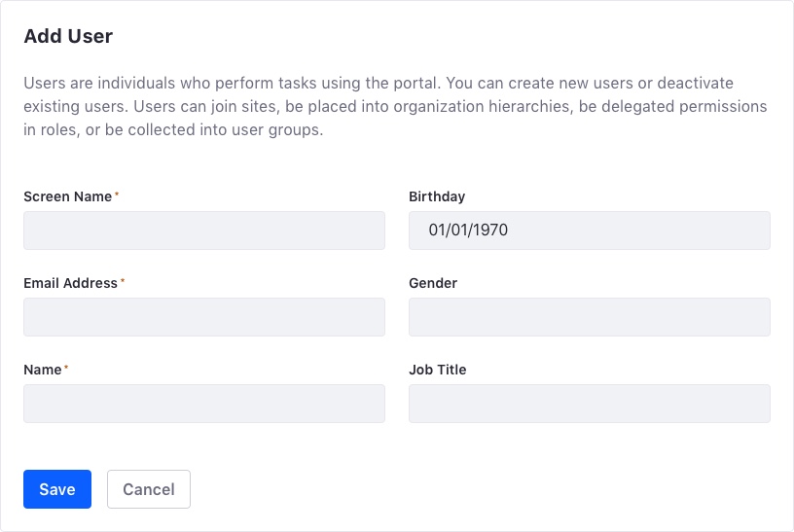Viewport: 794px width, 532px height.
Task: Click the required marker next to Email Address
Action: pos(123,281)
